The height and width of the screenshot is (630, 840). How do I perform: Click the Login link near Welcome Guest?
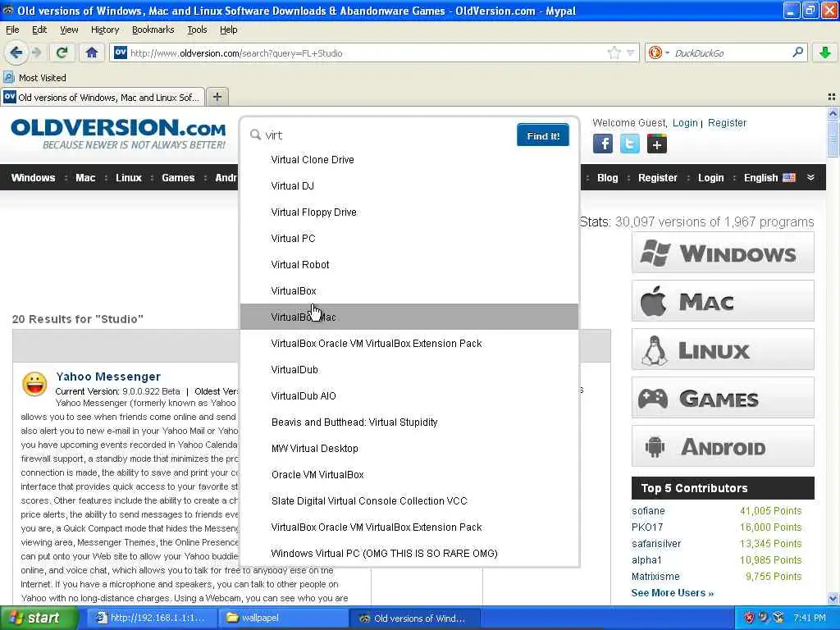tap(685, 123)
